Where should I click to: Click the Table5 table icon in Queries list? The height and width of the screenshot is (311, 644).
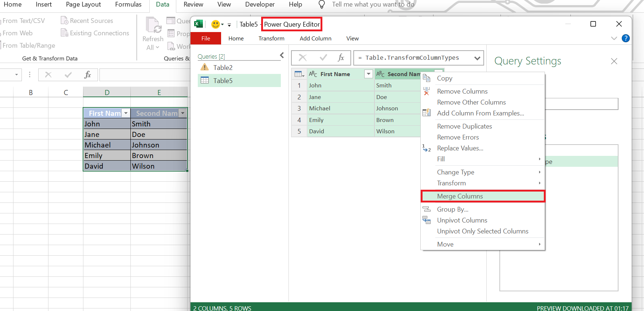(x=205, y=80)
